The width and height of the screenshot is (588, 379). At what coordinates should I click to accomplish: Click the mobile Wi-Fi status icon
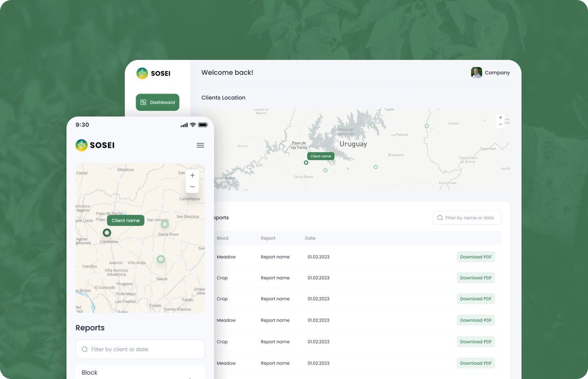tap(193, 125)
